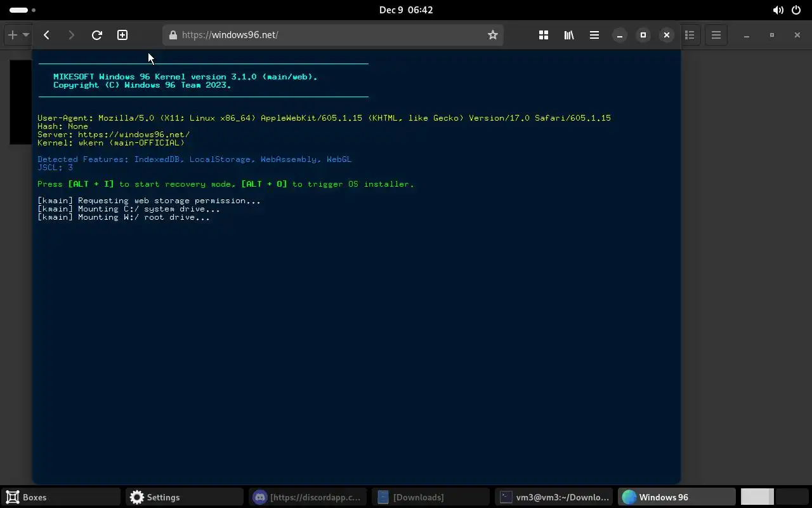Show the tab overview grid
Image resolution: width=812 pixels, height=508 pixels.
pos(544,35)
